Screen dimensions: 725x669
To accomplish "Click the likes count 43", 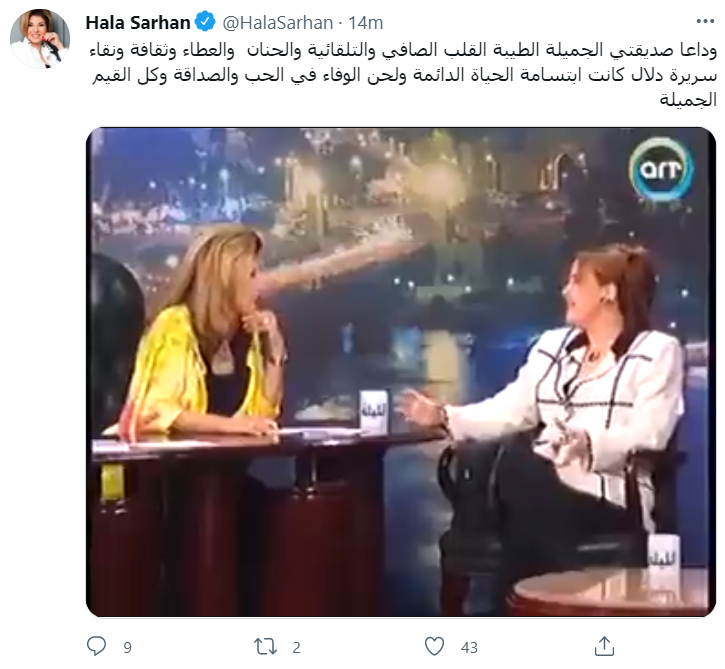I will pos(469,647).
